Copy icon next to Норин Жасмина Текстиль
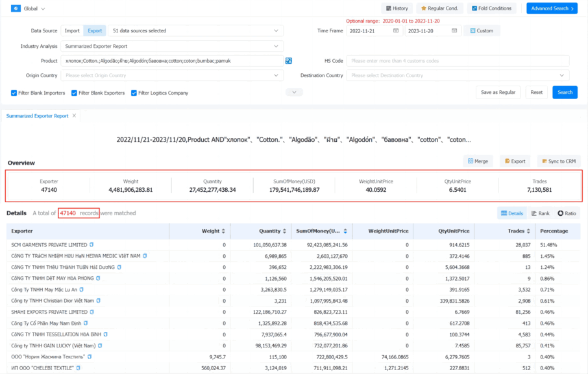Viewport: 588px width, 374px height. (90, 356)
